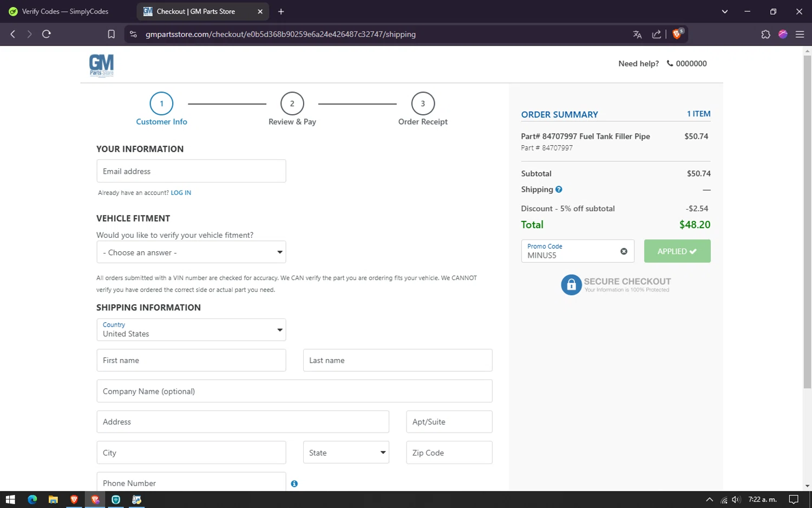This screenshot has width=812, height=508.
Task: Click the LOG IN link
Action: (x=181, y=193)
